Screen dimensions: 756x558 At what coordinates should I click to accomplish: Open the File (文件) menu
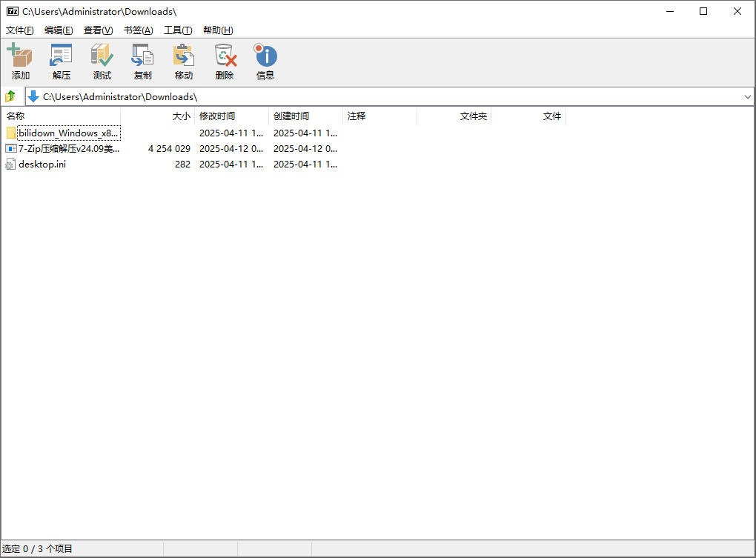(x=20, y=30)
